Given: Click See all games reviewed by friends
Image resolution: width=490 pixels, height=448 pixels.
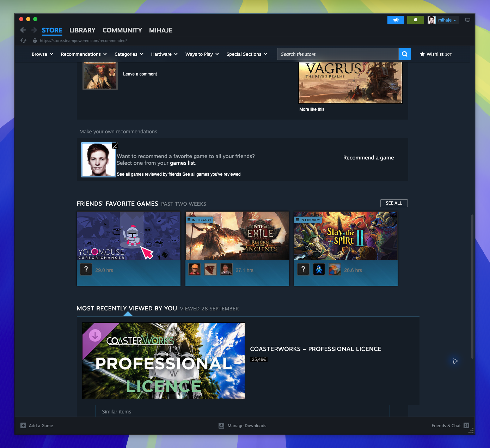Looking at the screenshot, I should click(x=149, y=174).
